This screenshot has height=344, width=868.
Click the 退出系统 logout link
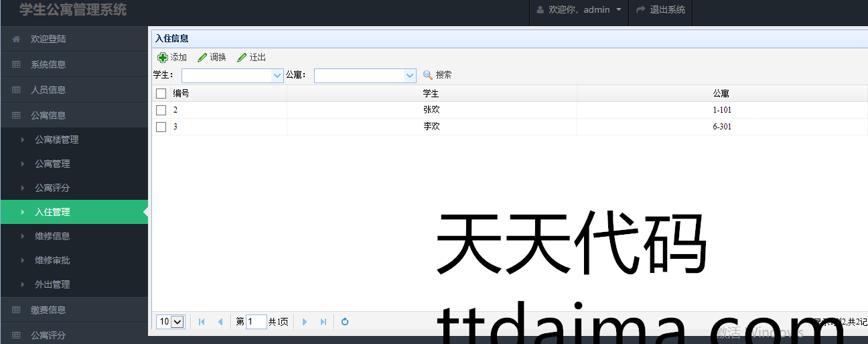point(661,10)
